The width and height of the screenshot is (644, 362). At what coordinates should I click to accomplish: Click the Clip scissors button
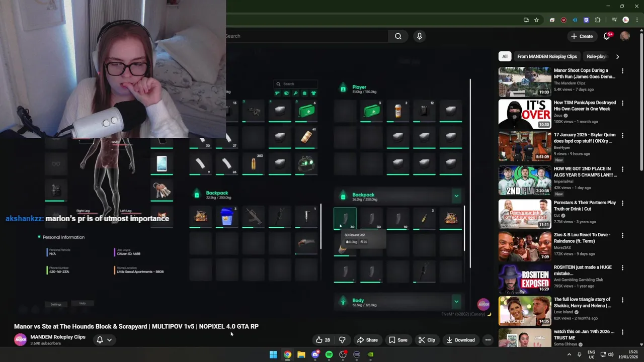click(427, 340)
